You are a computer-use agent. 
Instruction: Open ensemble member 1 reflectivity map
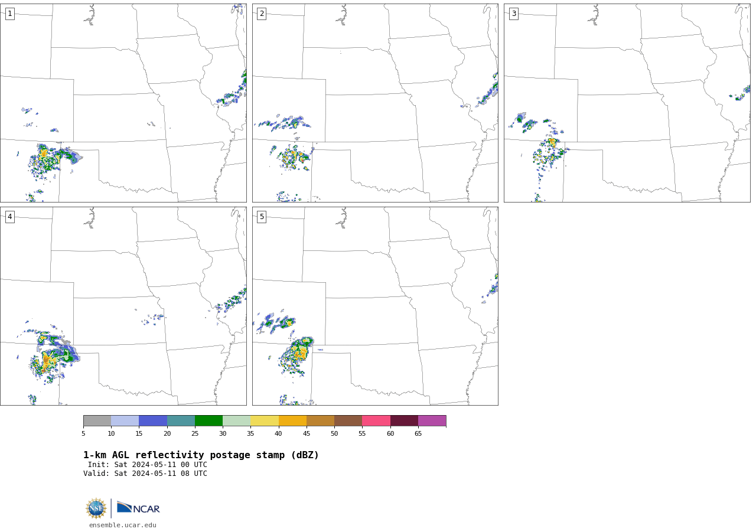coord(123,103)
